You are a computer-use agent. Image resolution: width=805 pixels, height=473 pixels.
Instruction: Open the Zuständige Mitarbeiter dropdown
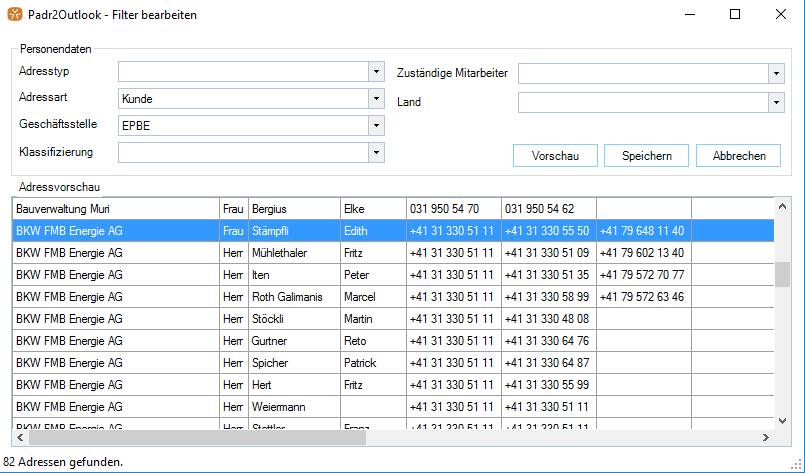776,74
